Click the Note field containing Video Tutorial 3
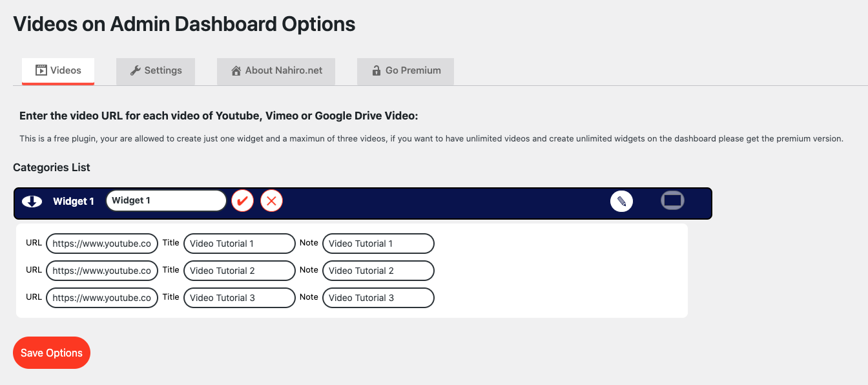Screen dimensions: 868x385 (378, 298)
